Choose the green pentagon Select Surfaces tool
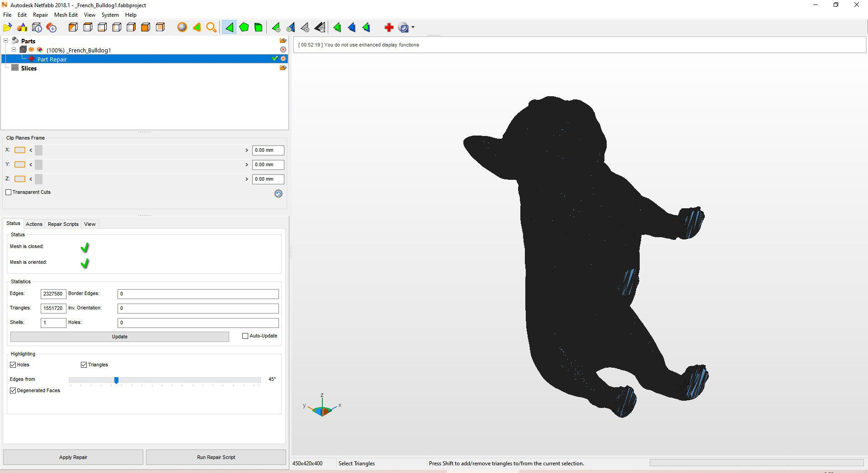This screenshot has height=473, width=868. [244, 28]
